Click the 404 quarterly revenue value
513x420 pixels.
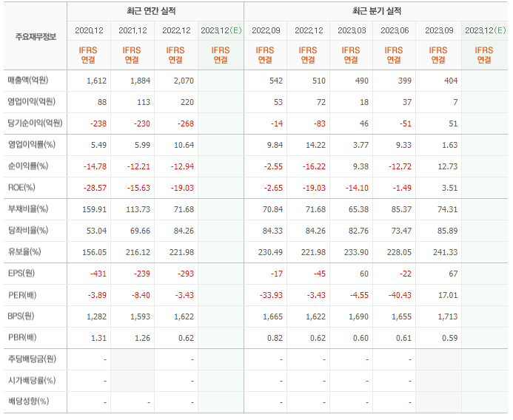451,81
